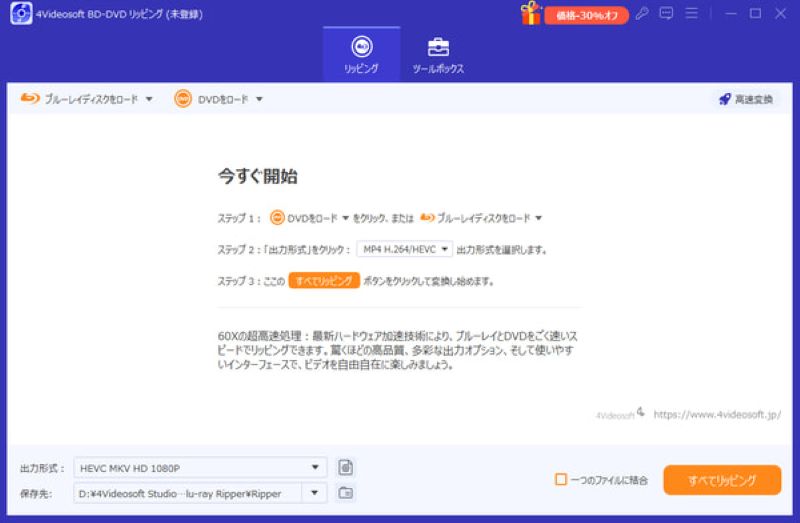Click DVDをロード in Step 1

(304, 218)
